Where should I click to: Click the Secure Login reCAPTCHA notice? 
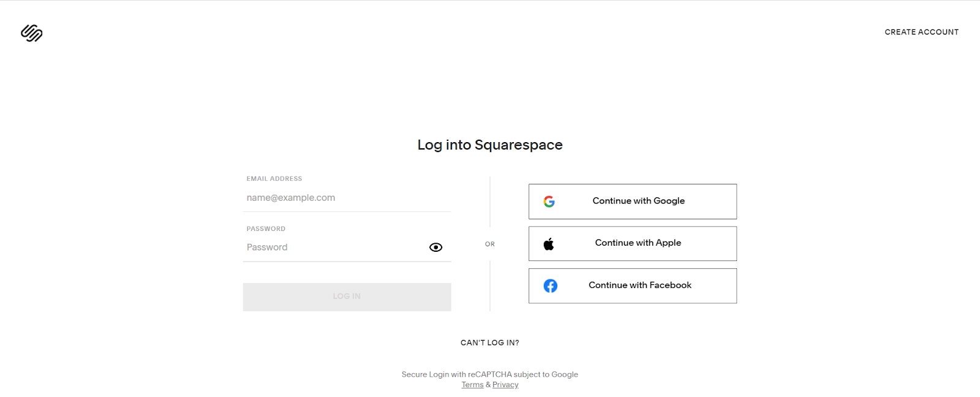(489, 374)
